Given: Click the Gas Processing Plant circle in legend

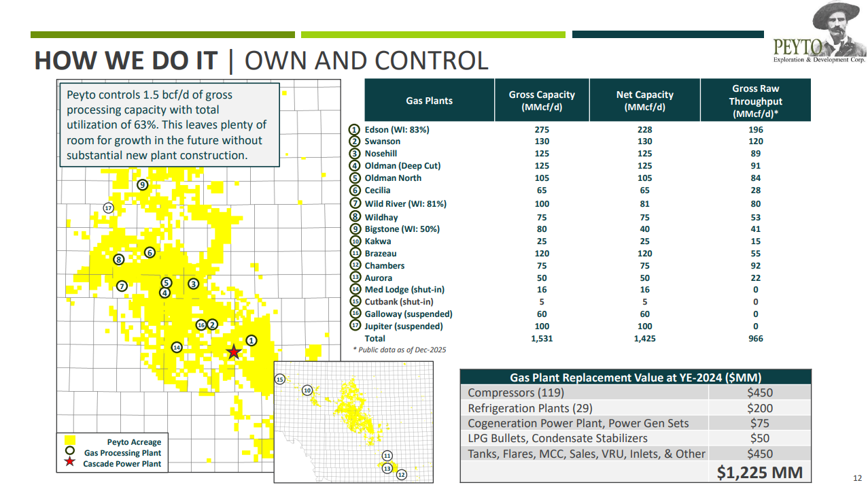Looking at the screenshot, I should tap(69, 452).
